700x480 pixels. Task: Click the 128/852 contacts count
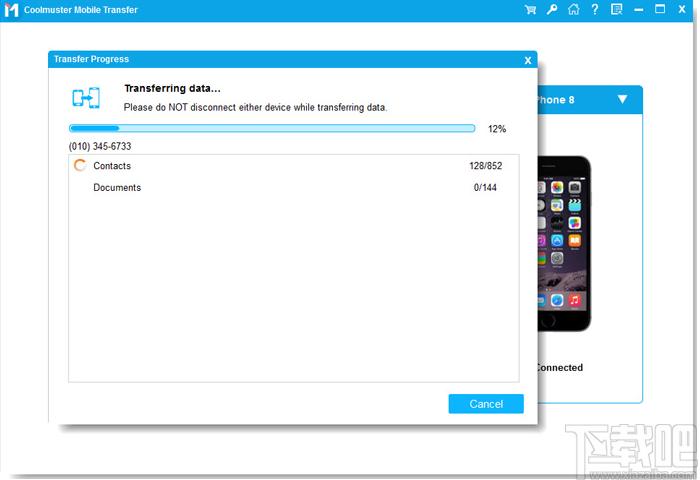point(485,166)
